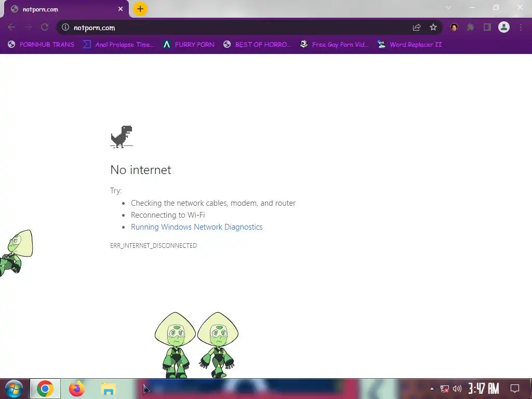The image size is (532, 399).
Task: Click 'Checking the network cables' suggestion text
Action: [x=213, y=203]
